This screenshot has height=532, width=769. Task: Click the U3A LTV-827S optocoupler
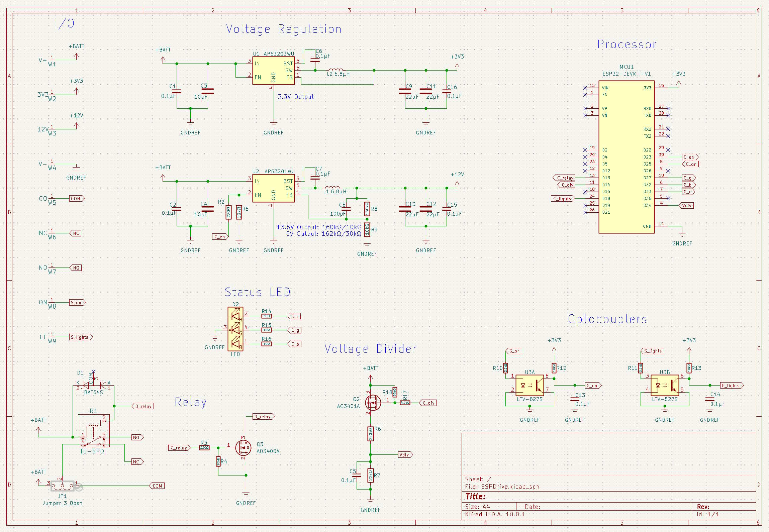point(530,386)
